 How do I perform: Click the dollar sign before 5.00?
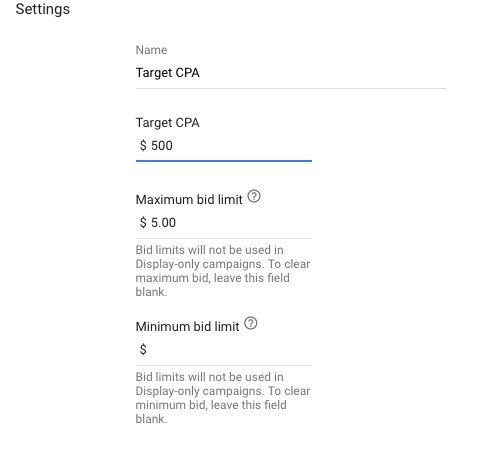[x=143, y=222]
